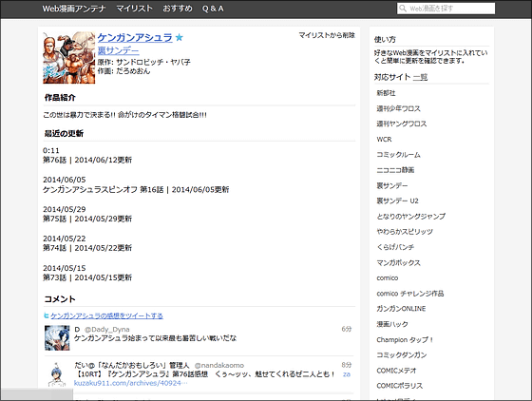Open コミックダンガン in the site list
532x401 pixels.
(402, 354)
